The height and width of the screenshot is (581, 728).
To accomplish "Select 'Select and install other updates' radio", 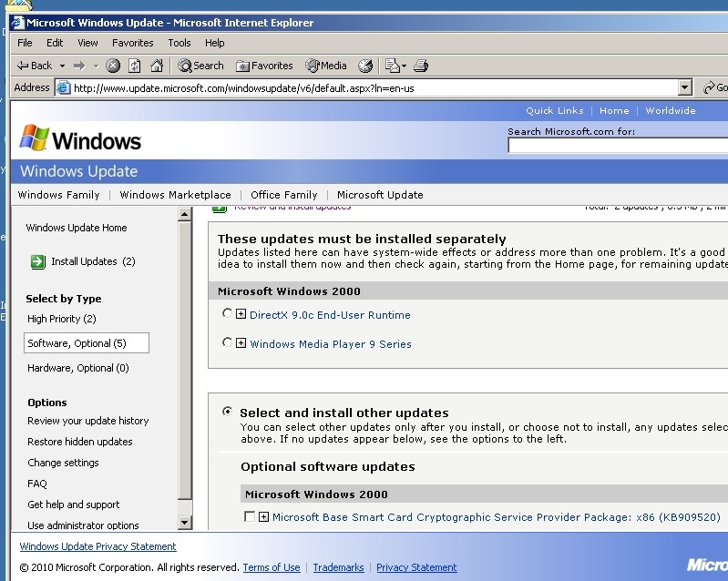I will point(227,411).
